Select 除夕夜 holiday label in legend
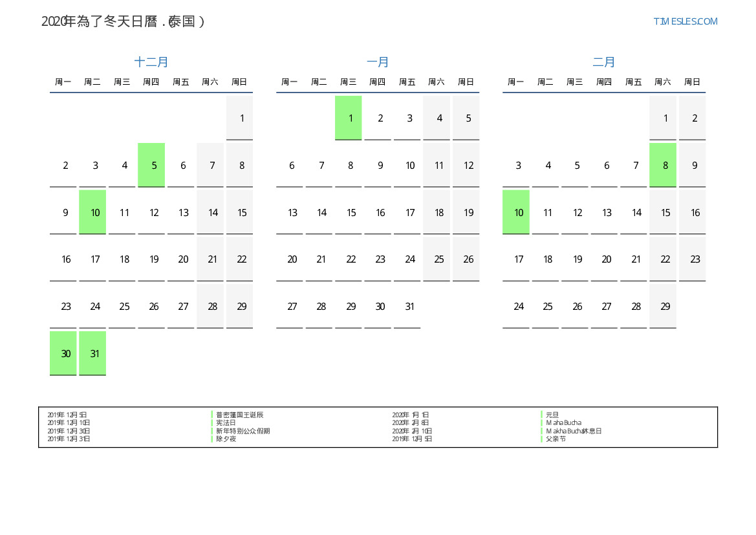This screenshot has height=535, width=756. 226,439
